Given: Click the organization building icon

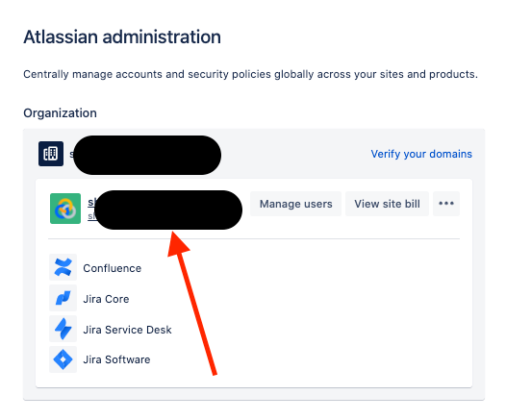Looking at the screenshot, I should point(51,154).
